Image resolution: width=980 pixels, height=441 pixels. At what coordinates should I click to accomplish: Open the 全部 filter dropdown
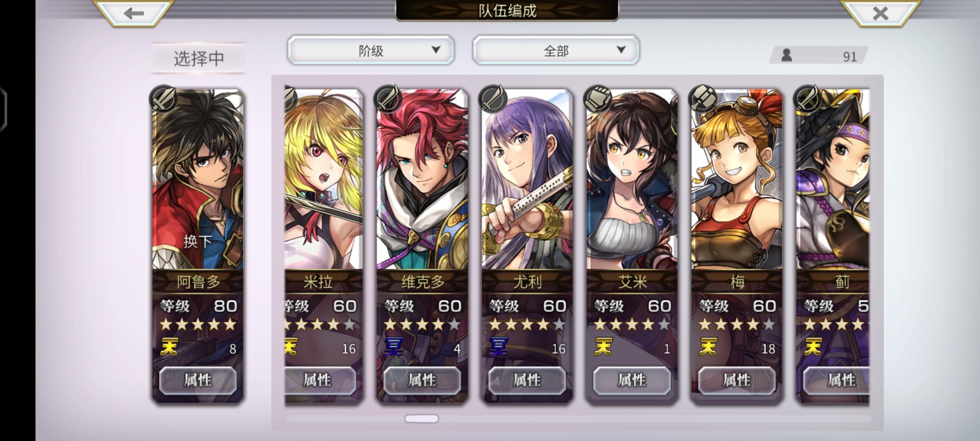[x=556, y=50]
